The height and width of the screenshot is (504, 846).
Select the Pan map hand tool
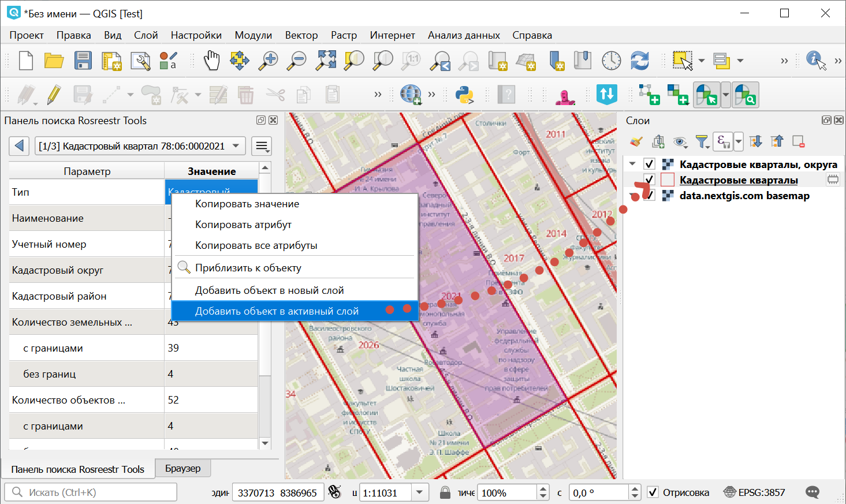coord(212,61)
